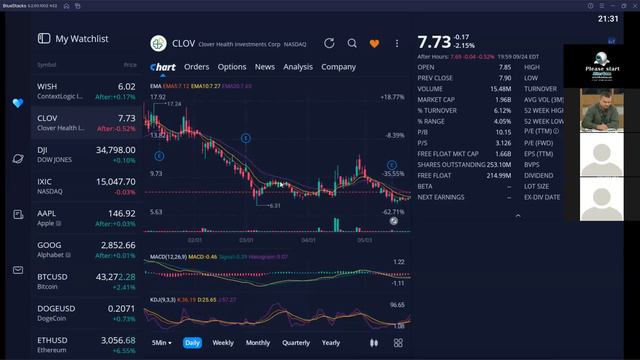Toggle the watchlist panel layout icon
Image resolution: width=640 pixels, height=360 pixels.
(x=44, y=39)
